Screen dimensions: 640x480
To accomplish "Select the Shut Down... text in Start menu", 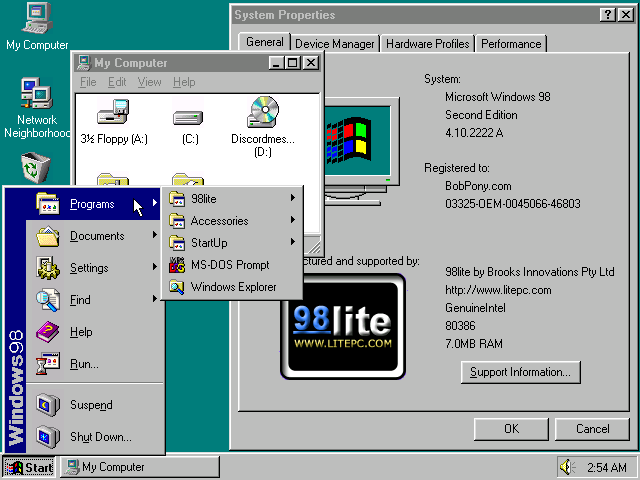I will click(x=101, y=437).
